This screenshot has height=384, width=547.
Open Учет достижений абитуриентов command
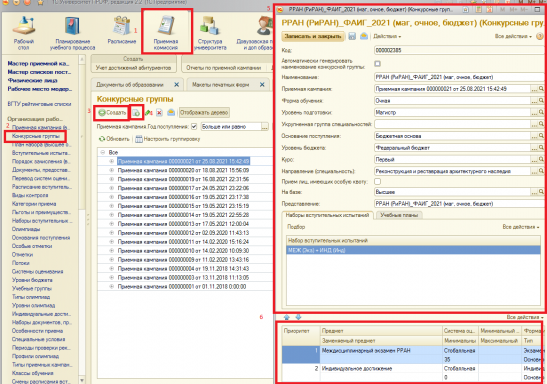click(133, 68)
